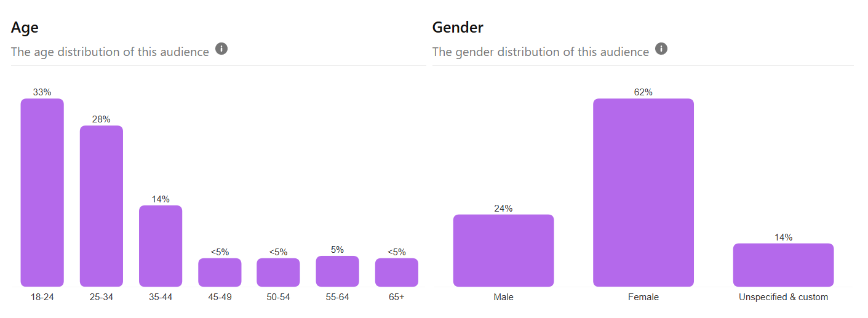Click the 24% label above Male

click(503, 209)
